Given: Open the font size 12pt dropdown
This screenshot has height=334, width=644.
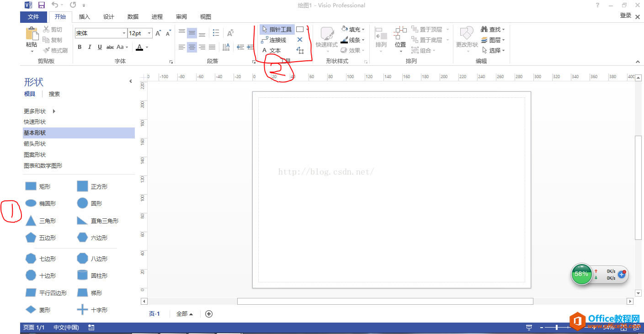Looking at the screenshot, I should [x=149, y=33].
